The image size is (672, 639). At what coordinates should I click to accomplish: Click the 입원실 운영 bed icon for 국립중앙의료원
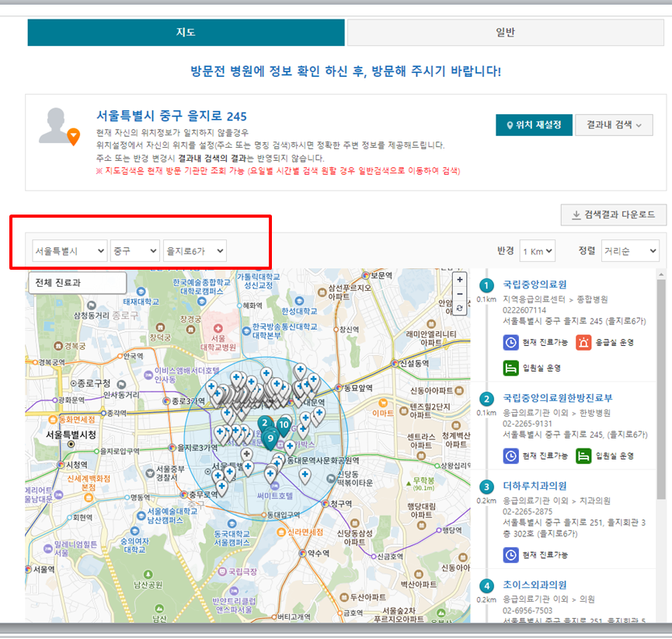[x=512, y=368]
